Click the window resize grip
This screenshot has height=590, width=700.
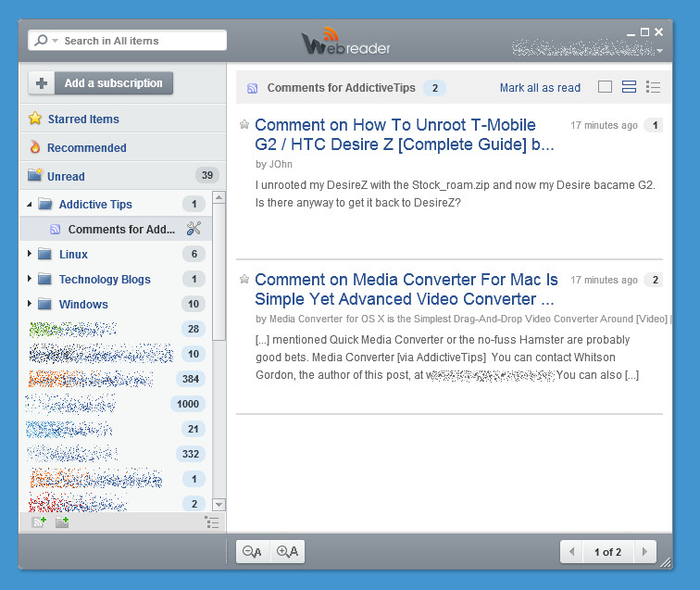point(666,563)
